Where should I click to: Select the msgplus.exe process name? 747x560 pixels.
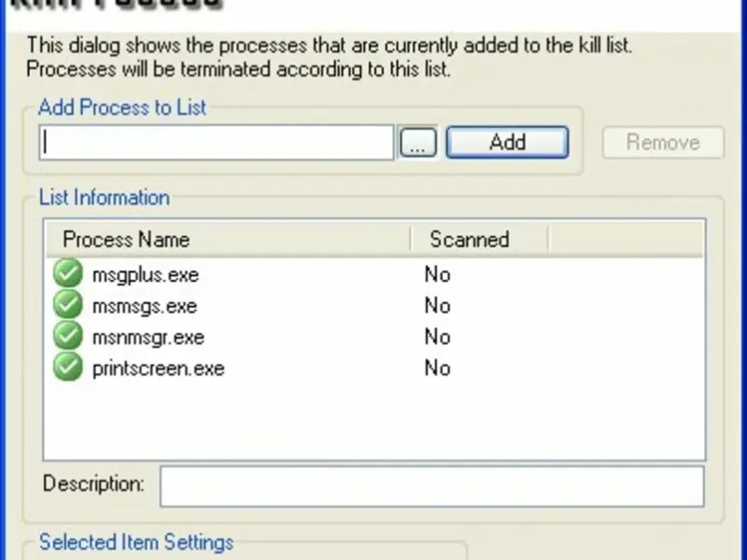coord(146,275)
